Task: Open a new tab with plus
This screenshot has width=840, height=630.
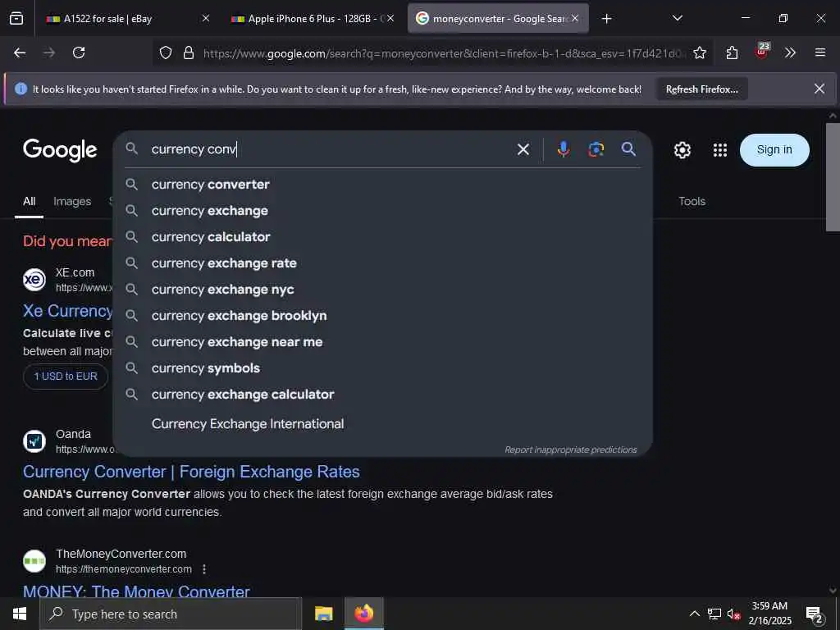Action: pos(606,19)
